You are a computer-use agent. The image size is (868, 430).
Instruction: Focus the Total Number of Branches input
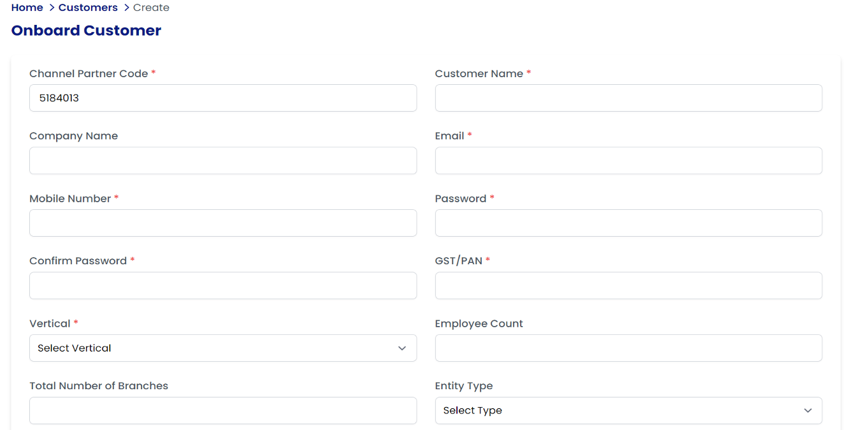(x=223, y=411)
